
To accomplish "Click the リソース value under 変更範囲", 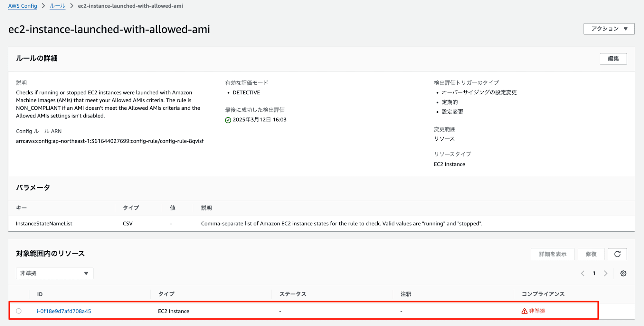I will [x=444, y=139].
